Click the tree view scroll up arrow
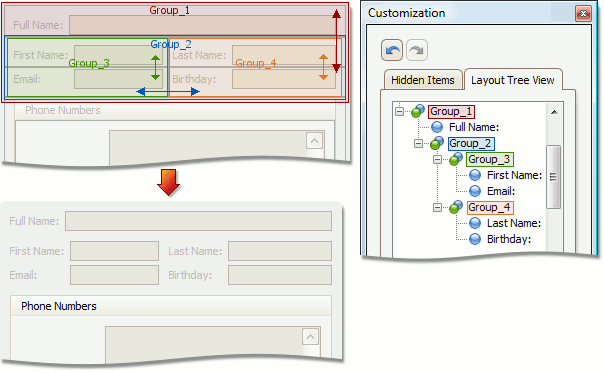The width and height of the screenshot is (604, 372). point(554,112)
